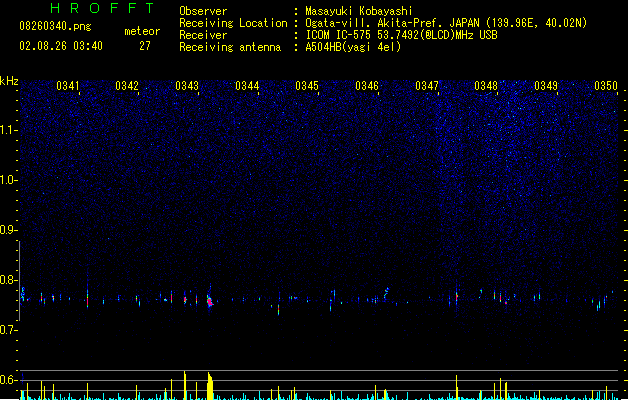Click time marker 0342
629x400 pixels.
[x=127, y=86]
